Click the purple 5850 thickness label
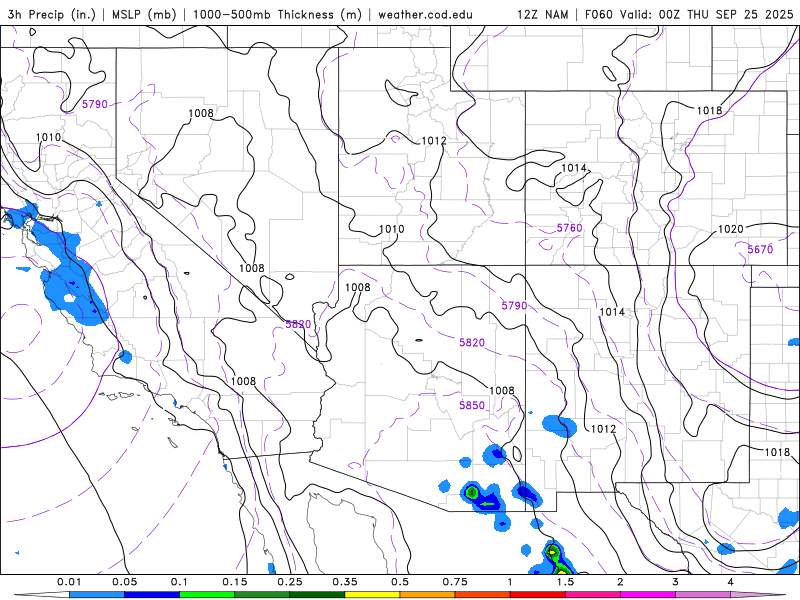800x600 pixels. [x=472, y=405]
